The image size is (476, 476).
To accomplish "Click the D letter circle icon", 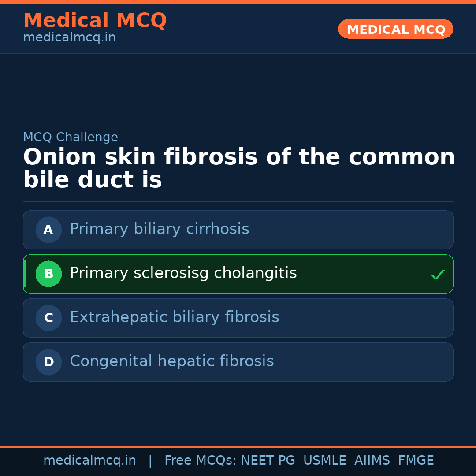I will coord(48,362).
